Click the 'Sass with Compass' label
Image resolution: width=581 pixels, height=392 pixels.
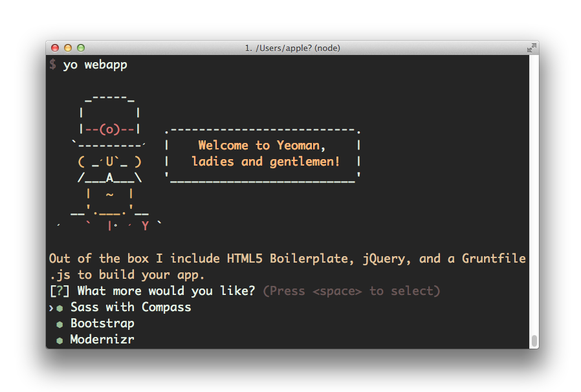coord(131,307)
